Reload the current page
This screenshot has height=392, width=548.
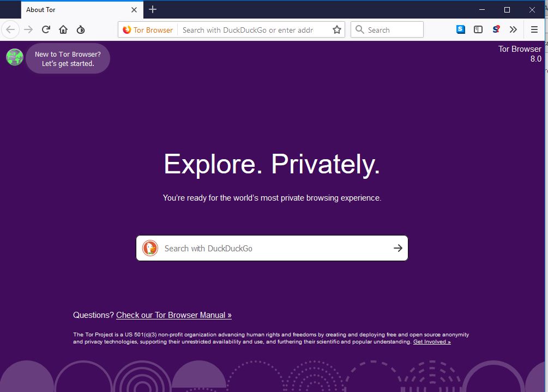coord(46,29)
